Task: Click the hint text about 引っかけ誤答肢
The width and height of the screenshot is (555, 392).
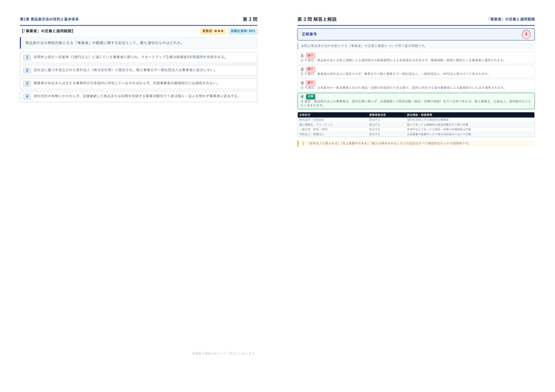Action: [388, 143]
